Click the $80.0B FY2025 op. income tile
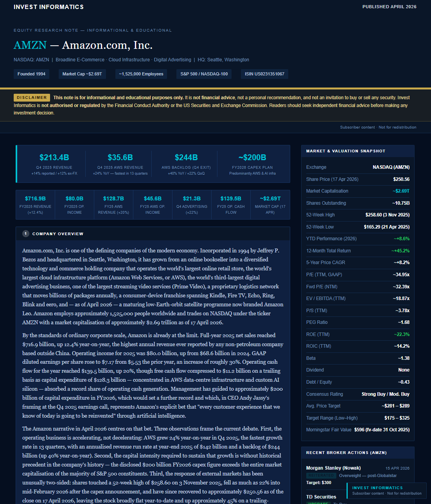The image size is (431, 504). click(x=74, y=205)
